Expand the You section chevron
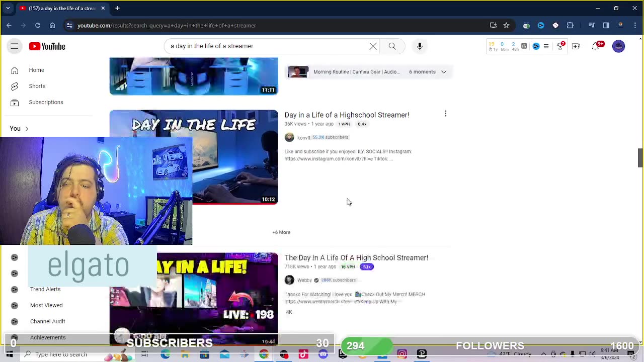The width and height of the screenshot is (644, 362). pos(27,129)
